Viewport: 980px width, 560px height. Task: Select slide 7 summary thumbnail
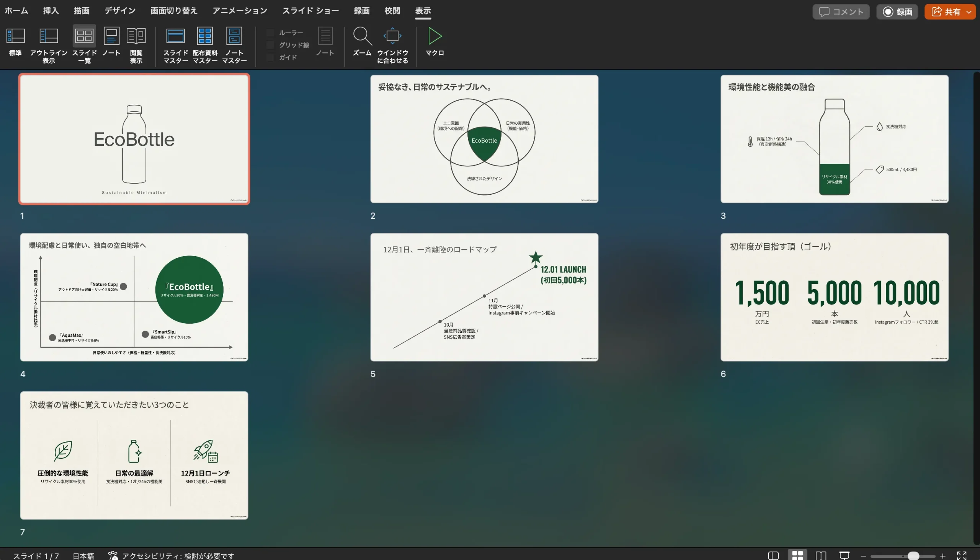click(134, 456)
